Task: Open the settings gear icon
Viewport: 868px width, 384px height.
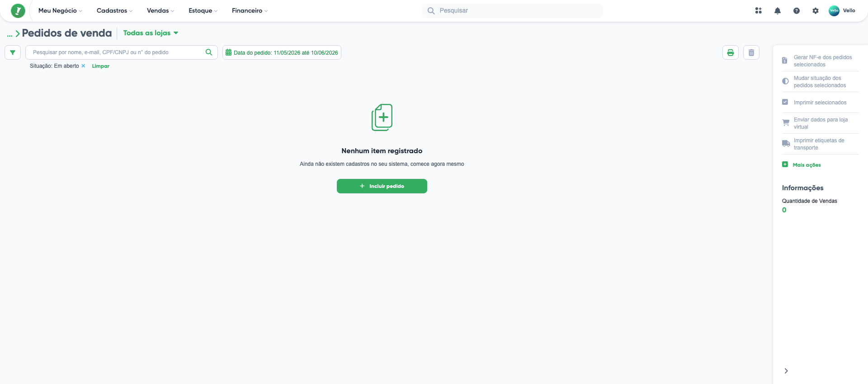Action: pyautogui.click(x=816, y=10)
